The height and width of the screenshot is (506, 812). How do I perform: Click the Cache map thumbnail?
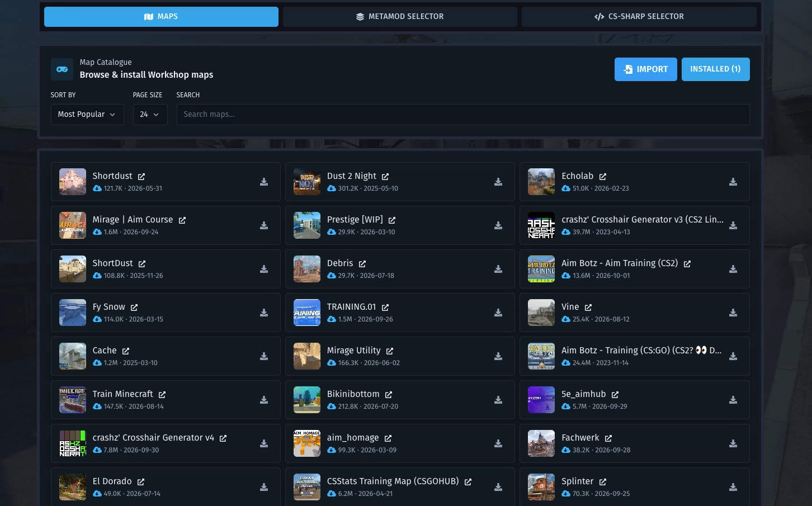[73, 356]
